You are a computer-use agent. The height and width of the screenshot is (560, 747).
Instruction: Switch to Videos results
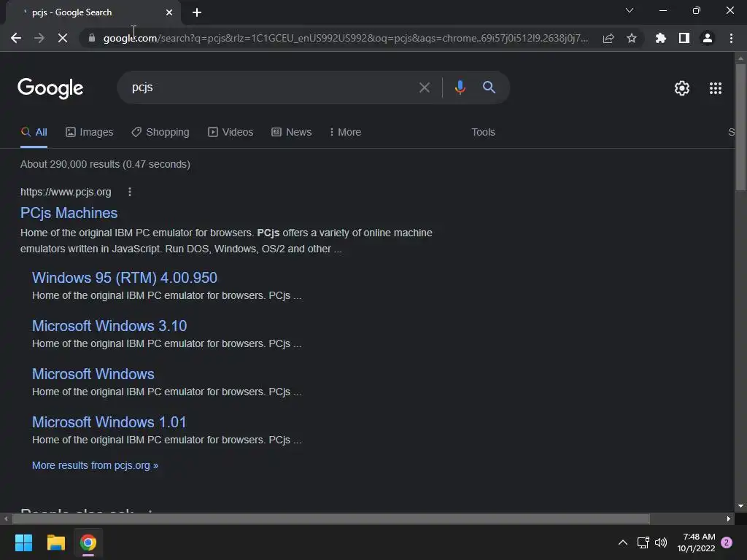(231, 132)
